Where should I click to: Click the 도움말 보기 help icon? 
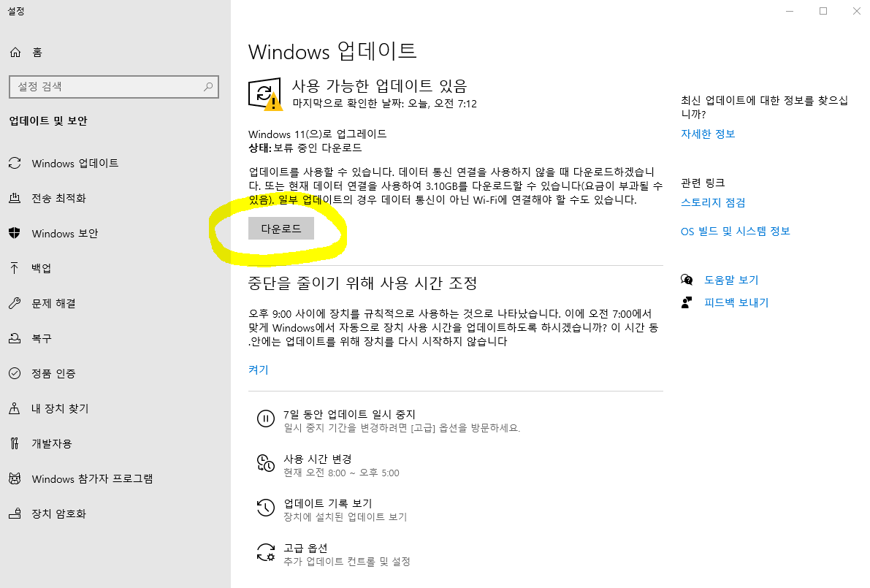pos(687,280)
